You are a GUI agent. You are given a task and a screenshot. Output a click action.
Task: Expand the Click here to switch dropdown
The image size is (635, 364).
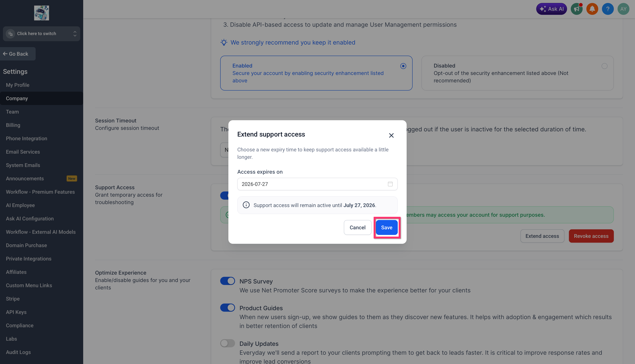(x=42, y=34)
